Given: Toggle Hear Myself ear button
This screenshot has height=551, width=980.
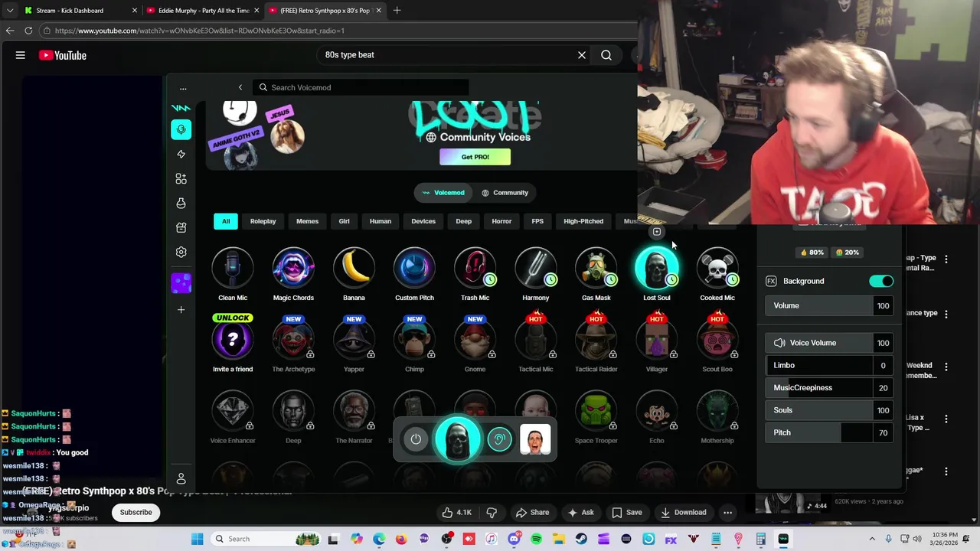Looking at the screenshot, I should click(499, 439).
